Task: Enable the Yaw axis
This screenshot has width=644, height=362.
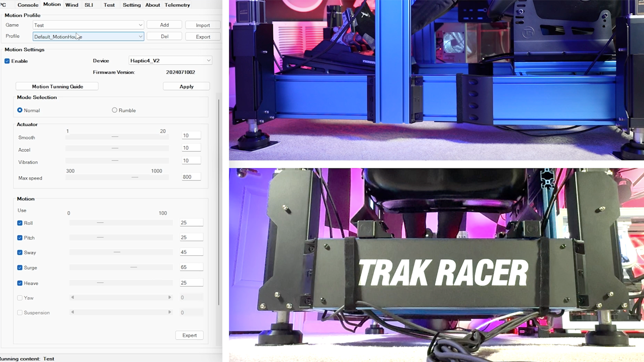Action: click(x=20, y=298)
